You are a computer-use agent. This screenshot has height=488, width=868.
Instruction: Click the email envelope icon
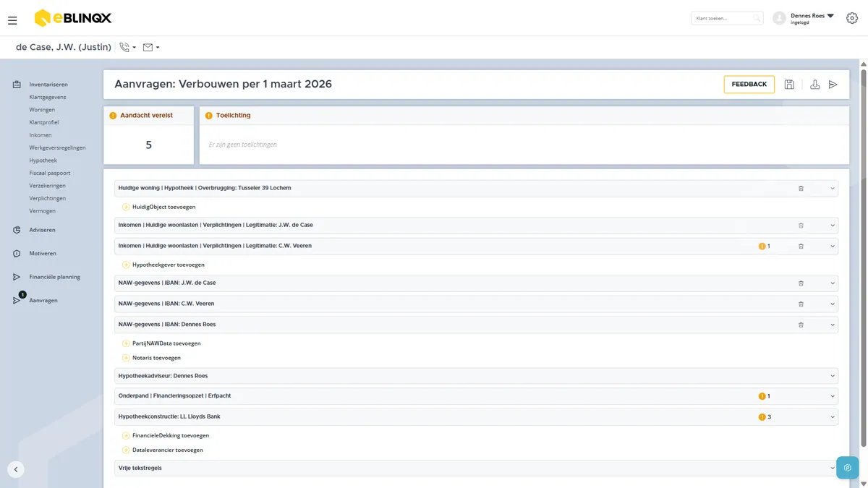click(148, 47)
